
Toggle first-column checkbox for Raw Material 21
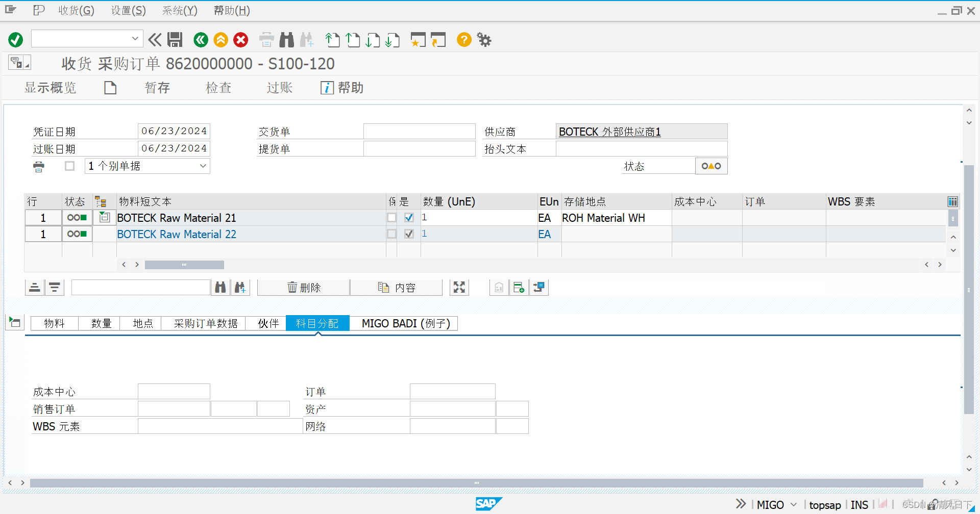click(391, 218)
